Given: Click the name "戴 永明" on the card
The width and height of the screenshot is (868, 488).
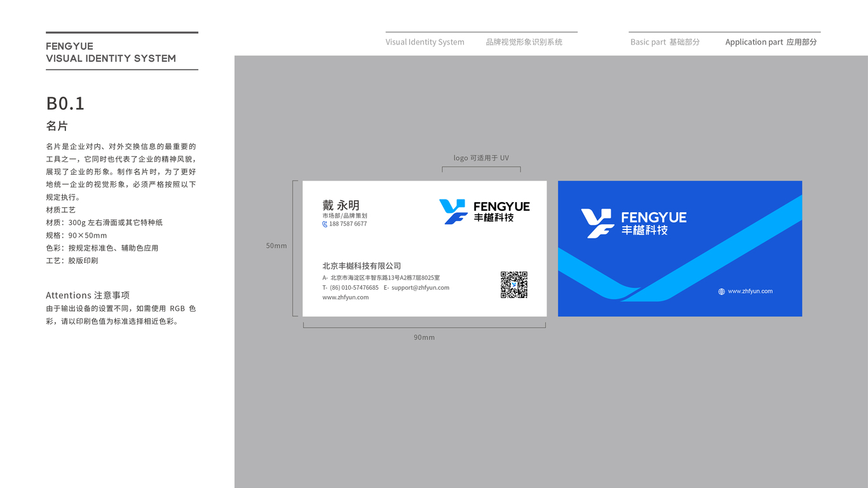Looking at the screenshot, I should pos(341,205).
